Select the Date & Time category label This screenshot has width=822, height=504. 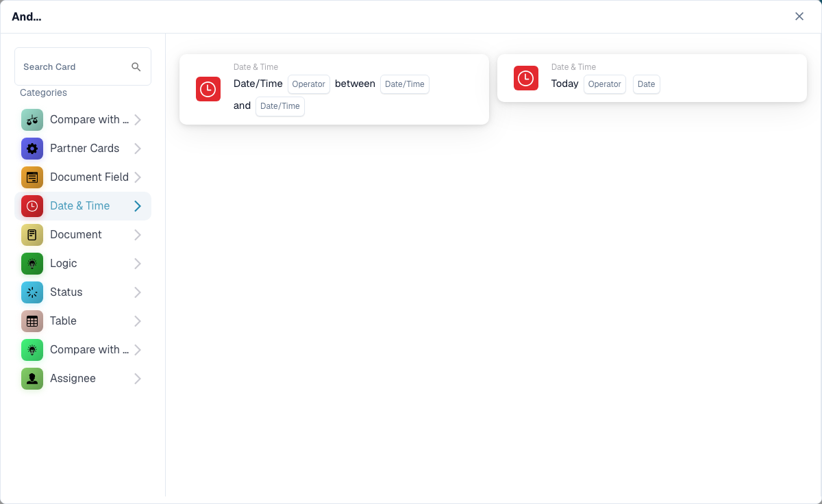(x=79, y=205)
